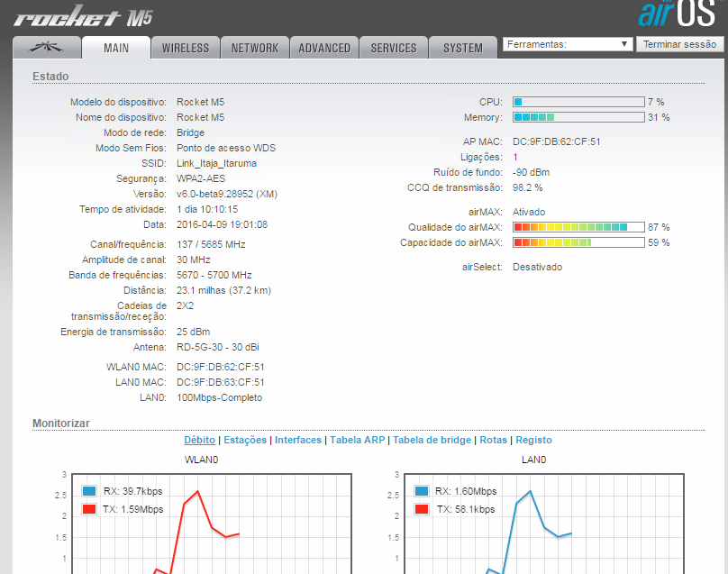Viewport: 728px width, 574px height.
Task: Open the SERVICES tab
Action: 393,48
